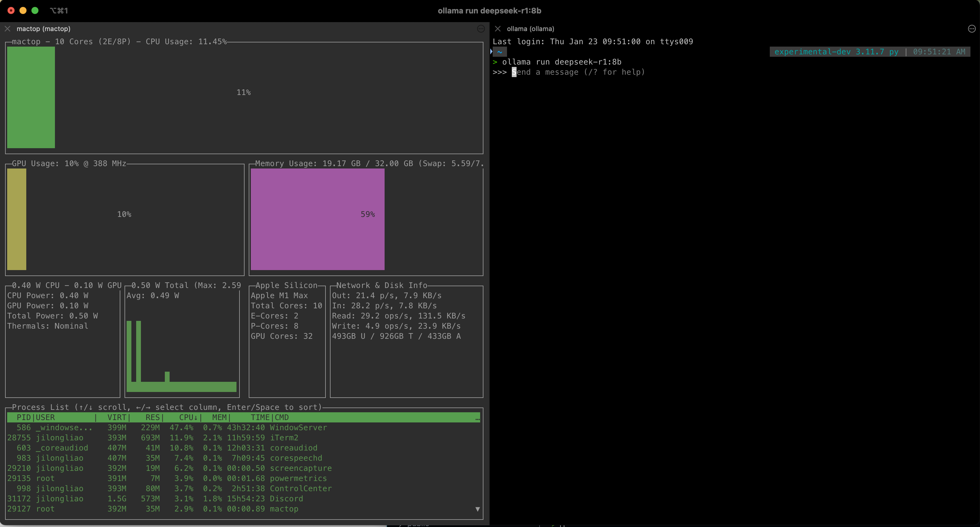Click the red close window button

click(x=11, y=10)
